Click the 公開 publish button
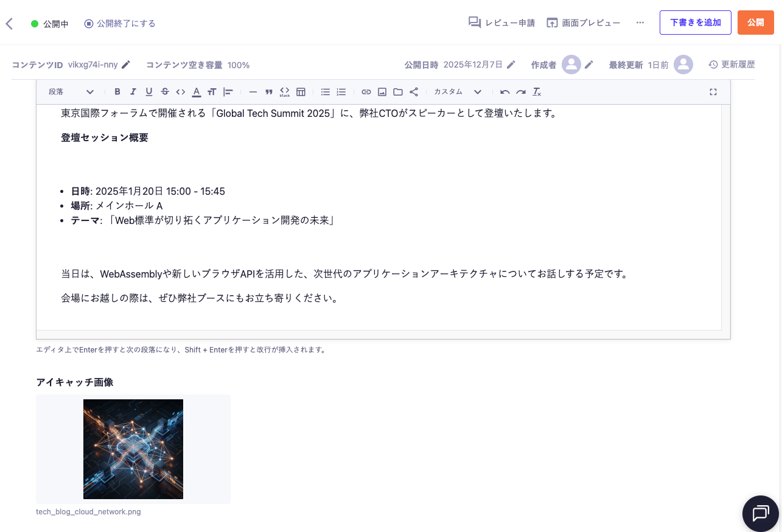Screen dimensions: 782x532 [x=755, y=22]
